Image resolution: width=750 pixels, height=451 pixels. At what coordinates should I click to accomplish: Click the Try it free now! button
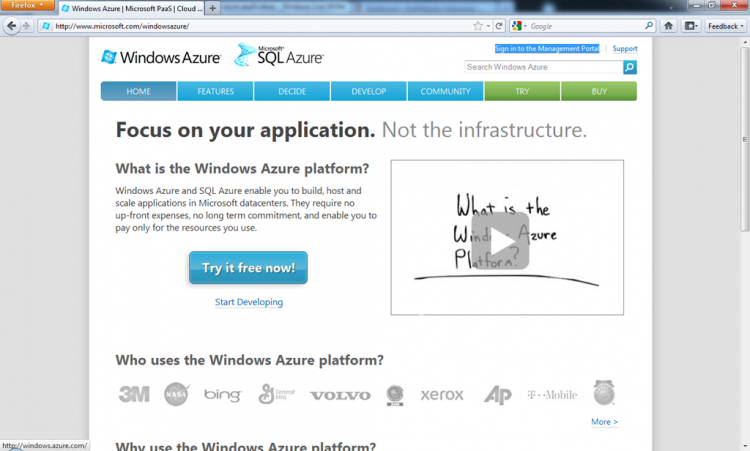tap(248, 268)
